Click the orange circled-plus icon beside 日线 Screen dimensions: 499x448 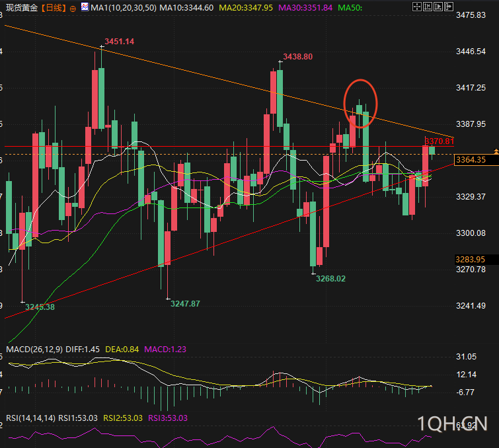click(73, 9)
